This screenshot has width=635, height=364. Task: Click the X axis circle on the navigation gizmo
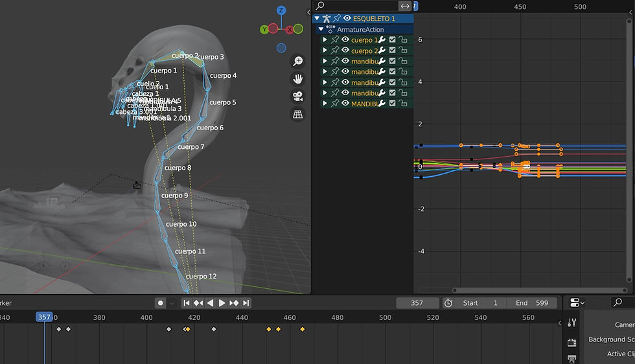(290, 30)
